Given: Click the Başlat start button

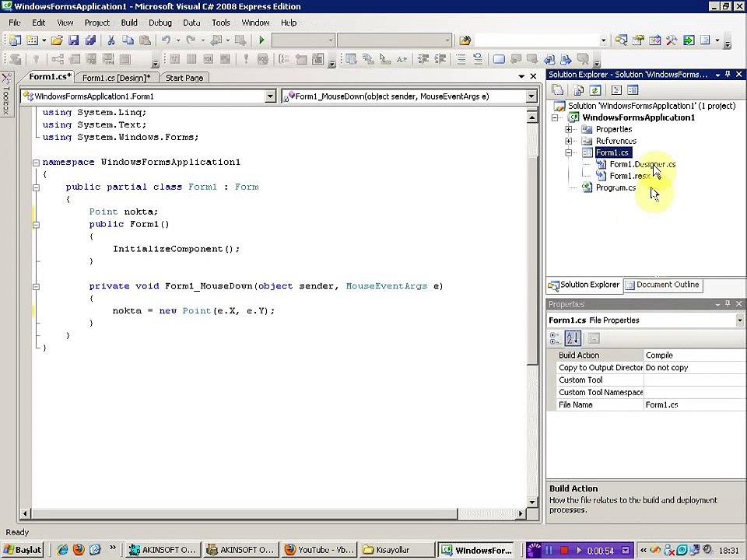Looking at the screenshot, I should [23, 550].
